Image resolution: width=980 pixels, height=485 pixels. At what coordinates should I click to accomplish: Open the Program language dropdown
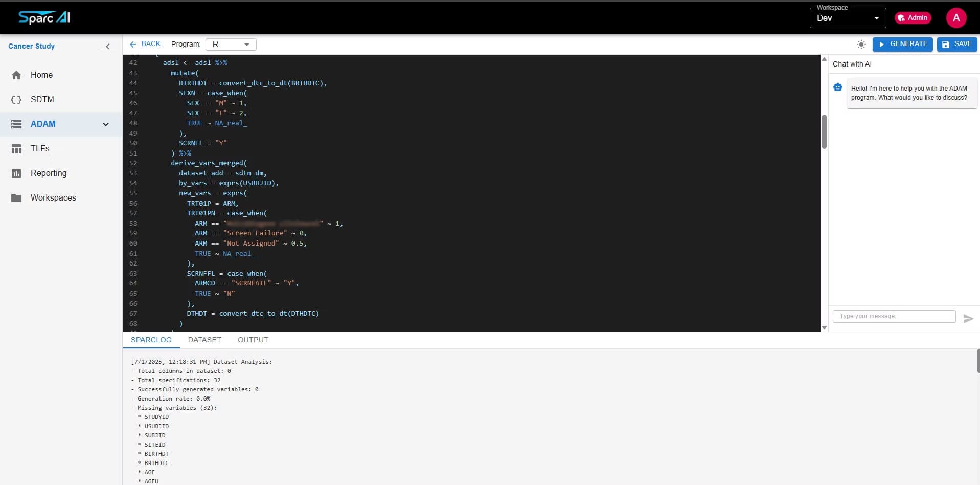click(230, 45)
